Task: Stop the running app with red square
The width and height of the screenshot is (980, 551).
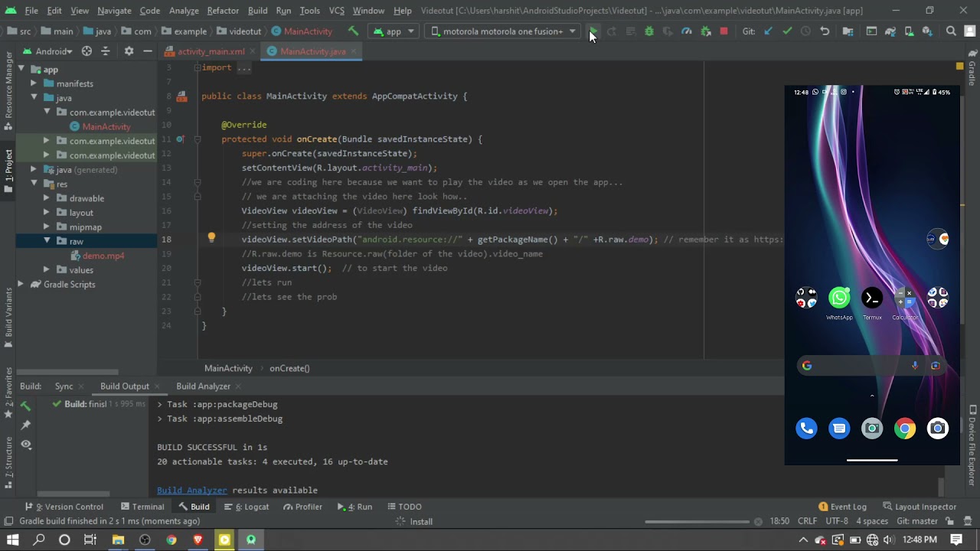Action: [x=724, y=31]
